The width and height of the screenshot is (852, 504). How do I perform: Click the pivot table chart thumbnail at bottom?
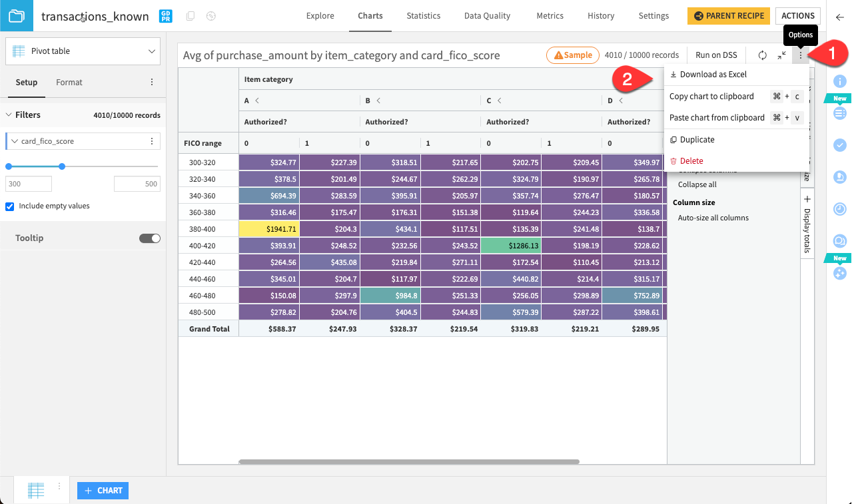coord(36,491)
